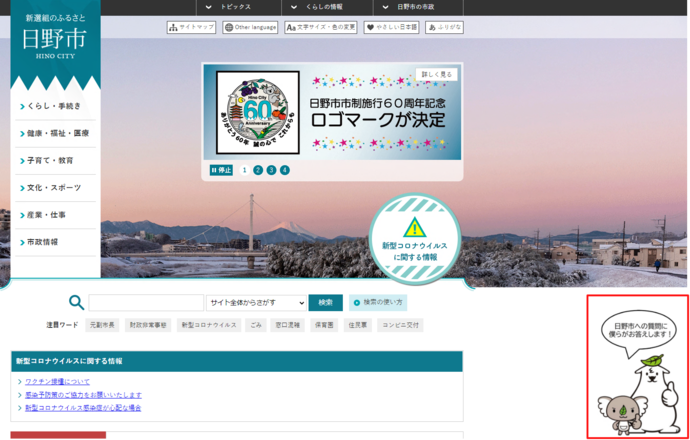This screenshot has height=440, width=690.
Task: Open the 新型コロナウイルス感染症が心配な場合 link
Action: click(x=83, y=408)
